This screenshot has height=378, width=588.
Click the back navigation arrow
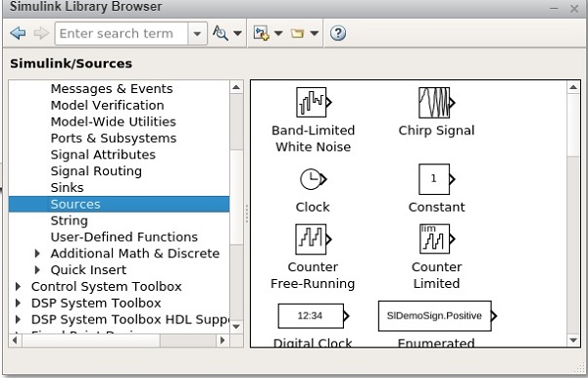[x=18, y=33]
